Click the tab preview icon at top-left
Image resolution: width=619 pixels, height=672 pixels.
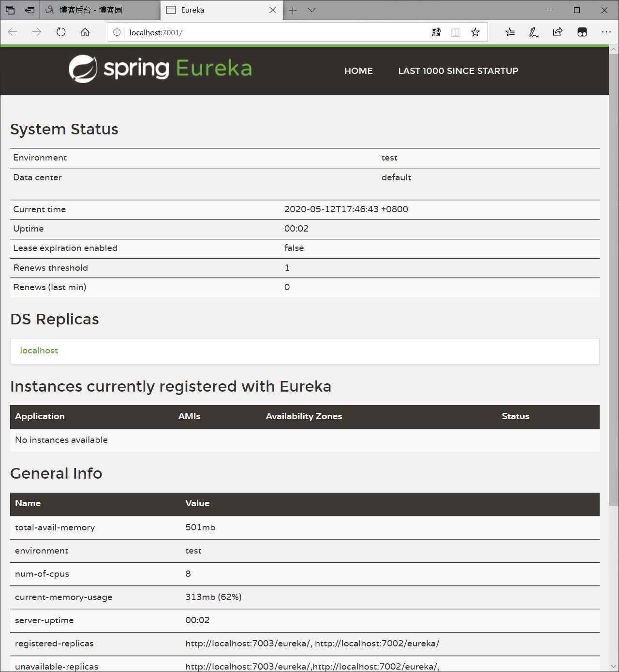(x=10, y=10)
